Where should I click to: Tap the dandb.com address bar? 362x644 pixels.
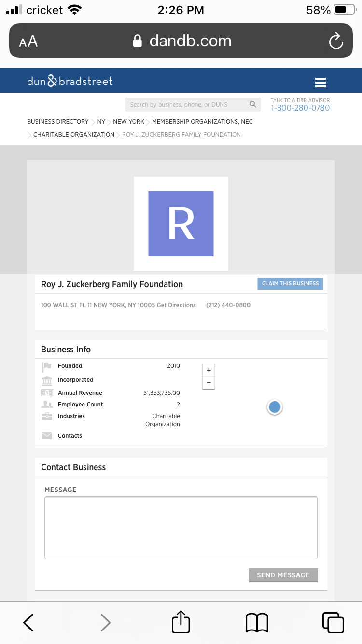[181, 41]
